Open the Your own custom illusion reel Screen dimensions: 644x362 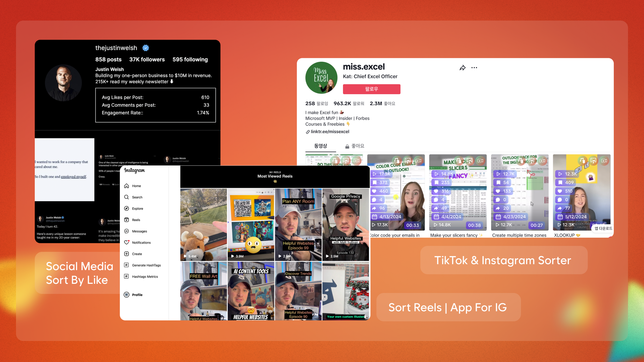346,291
